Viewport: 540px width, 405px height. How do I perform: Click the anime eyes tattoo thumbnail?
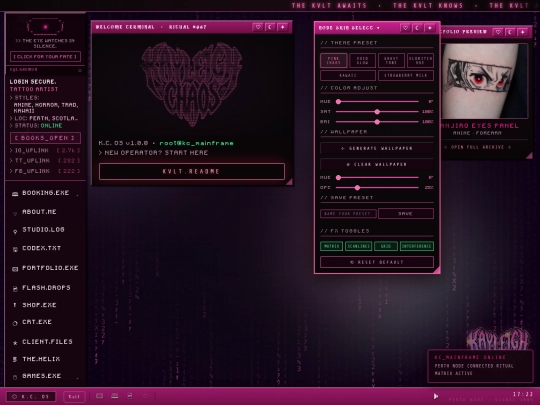click(485, 81)
